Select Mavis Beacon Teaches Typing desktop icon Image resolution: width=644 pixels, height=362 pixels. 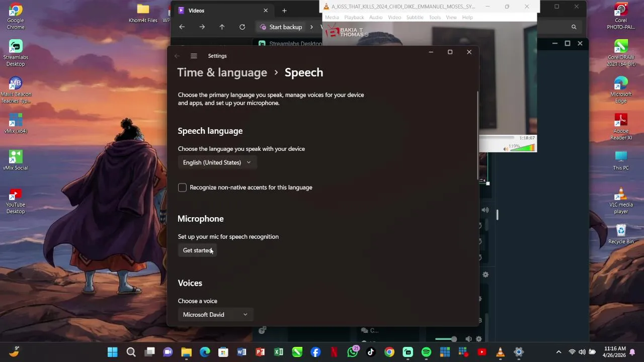click(x=16, y=90)
